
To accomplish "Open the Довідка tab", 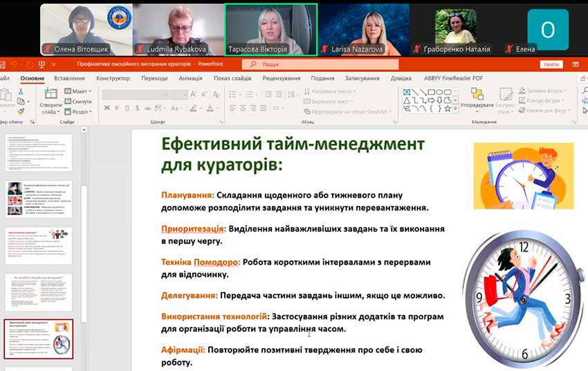I will tap(401, 78).
